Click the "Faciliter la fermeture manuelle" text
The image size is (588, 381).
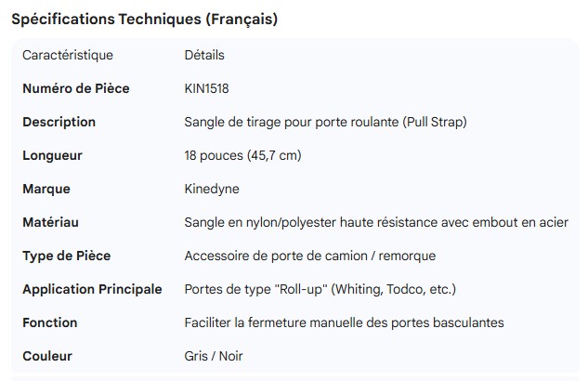click(344, 322)
